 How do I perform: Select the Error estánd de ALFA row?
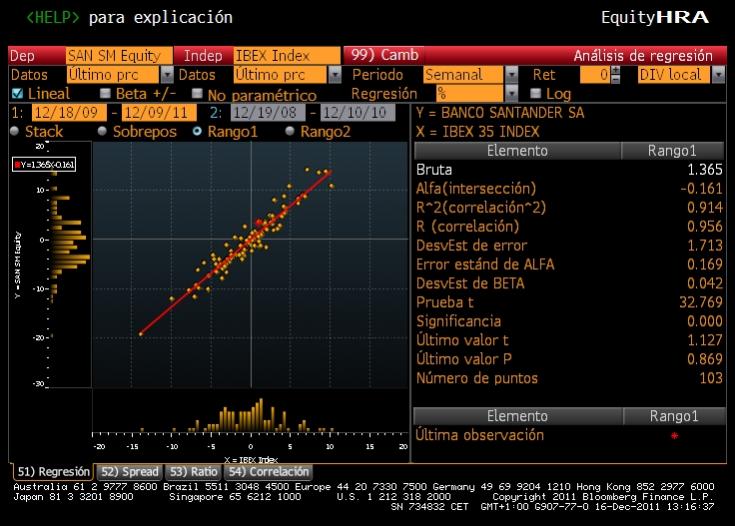569,264
